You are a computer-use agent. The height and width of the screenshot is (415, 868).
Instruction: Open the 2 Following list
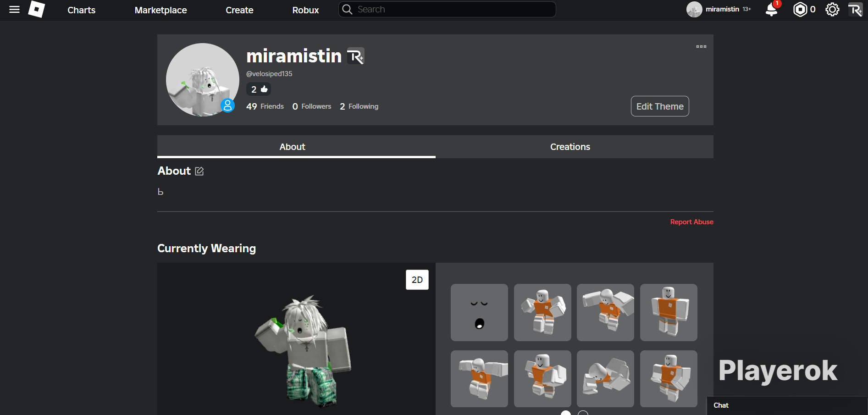pyautogui.click(x=359, y=106)
